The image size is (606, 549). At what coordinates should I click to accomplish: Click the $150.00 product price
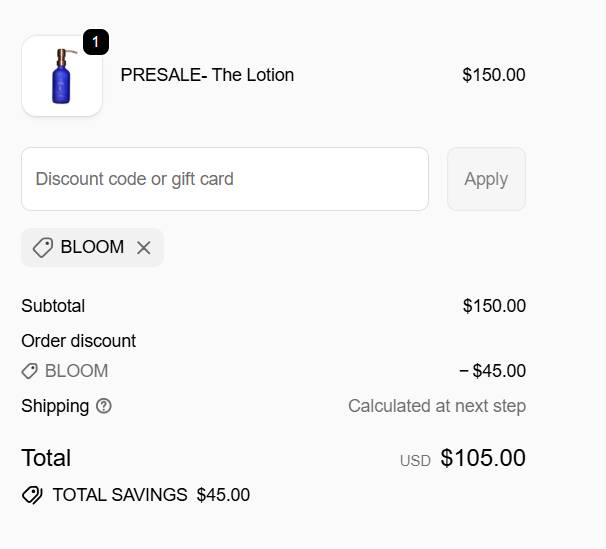pyautogui.click(x=493, y=75)
